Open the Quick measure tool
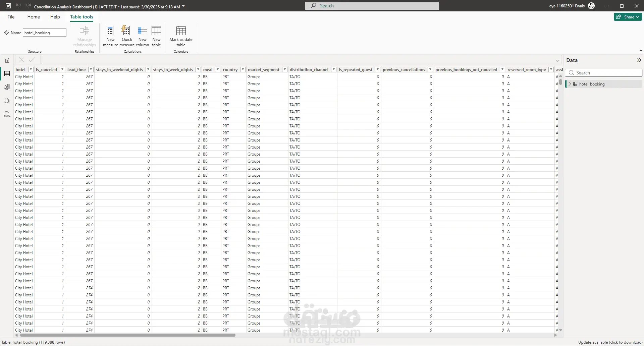 (x=127, y=36)
